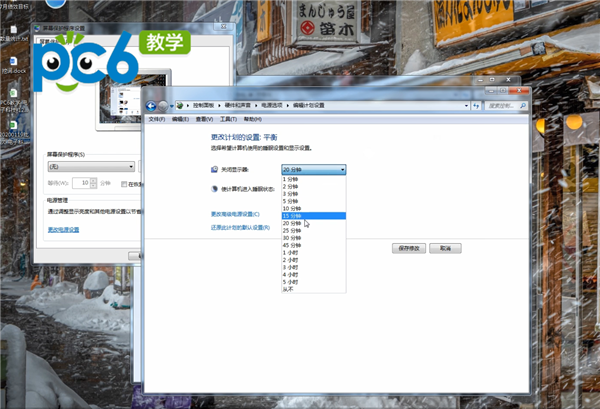Choose 3 分钟 from the list
Viewport: 600px width, 409px height.
[314, 194]
